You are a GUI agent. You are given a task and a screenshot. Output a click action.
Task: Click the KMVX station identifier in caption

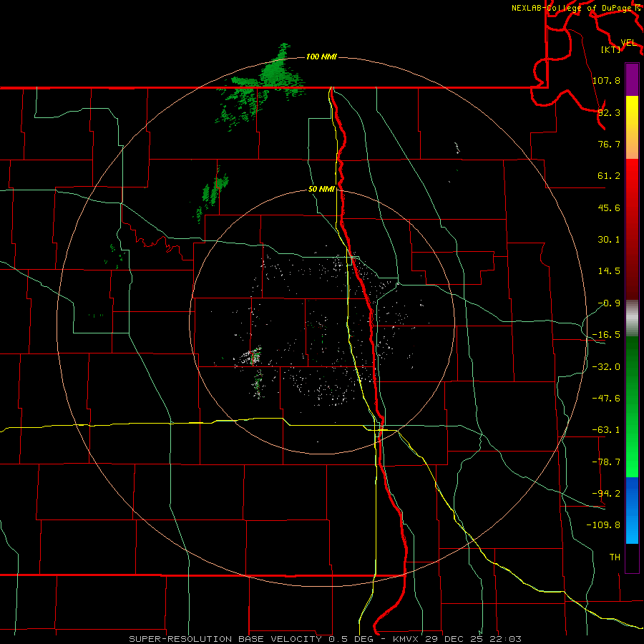(405, 639)
